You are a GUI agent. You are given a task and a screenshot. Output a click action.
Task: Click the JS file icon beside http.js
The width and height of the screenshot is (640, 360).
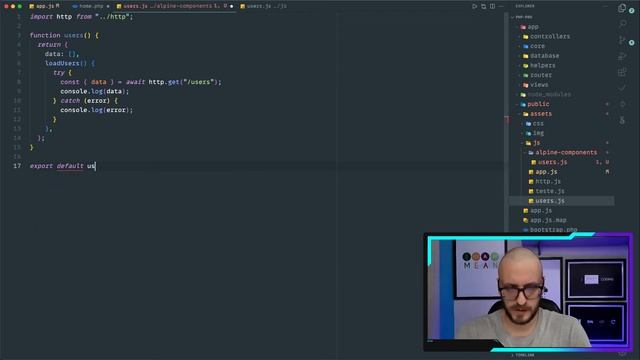pyautogui.click(x=531, y=182)
